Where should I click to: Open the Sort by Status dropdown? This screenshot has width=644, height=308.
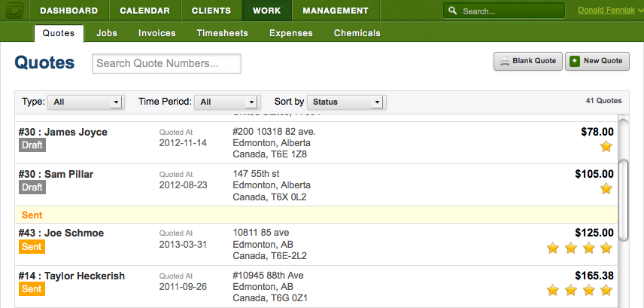click(x=346, y=102)
